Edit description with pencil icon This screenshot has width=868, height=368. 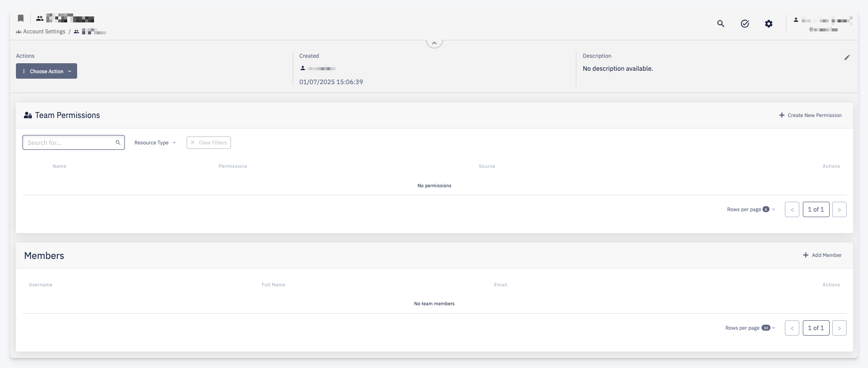[847, 57]
